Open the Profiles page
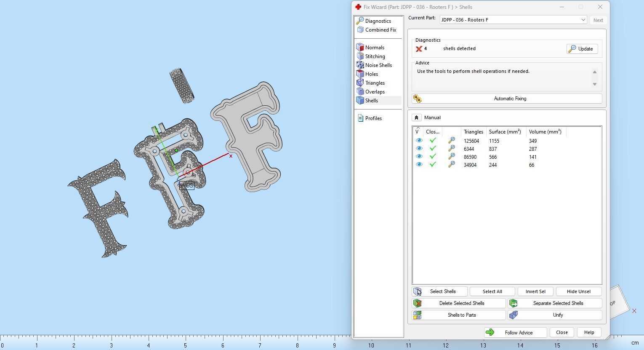This screenshot has width=644, height=350. click(x=370, y=118)
